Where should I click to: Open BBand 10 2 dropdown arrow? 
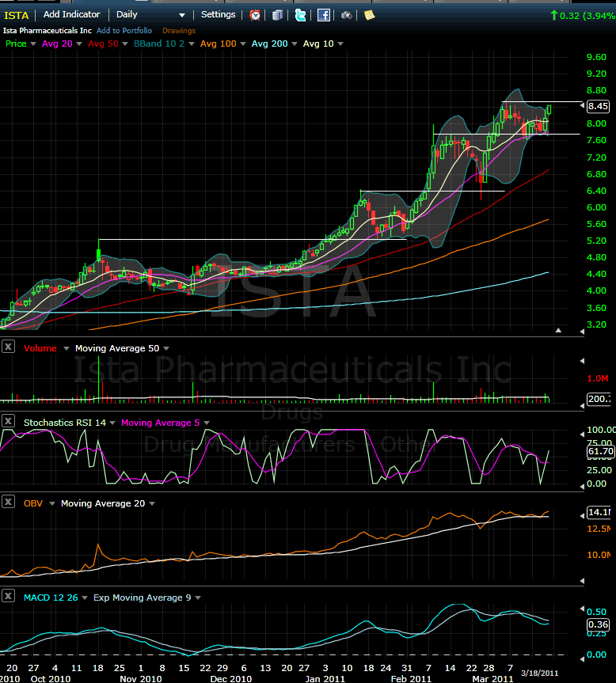click(x=192, y=44)
